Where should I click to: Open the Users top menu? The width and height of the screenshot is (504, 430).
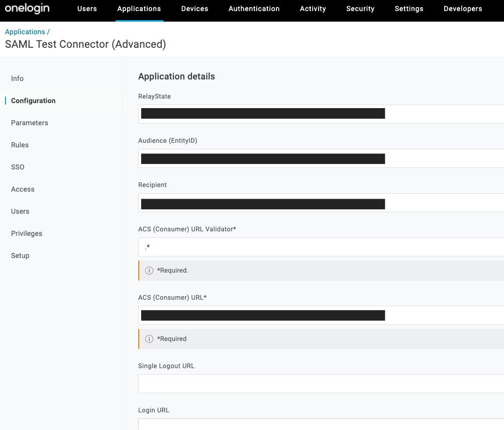coord(87,9)
